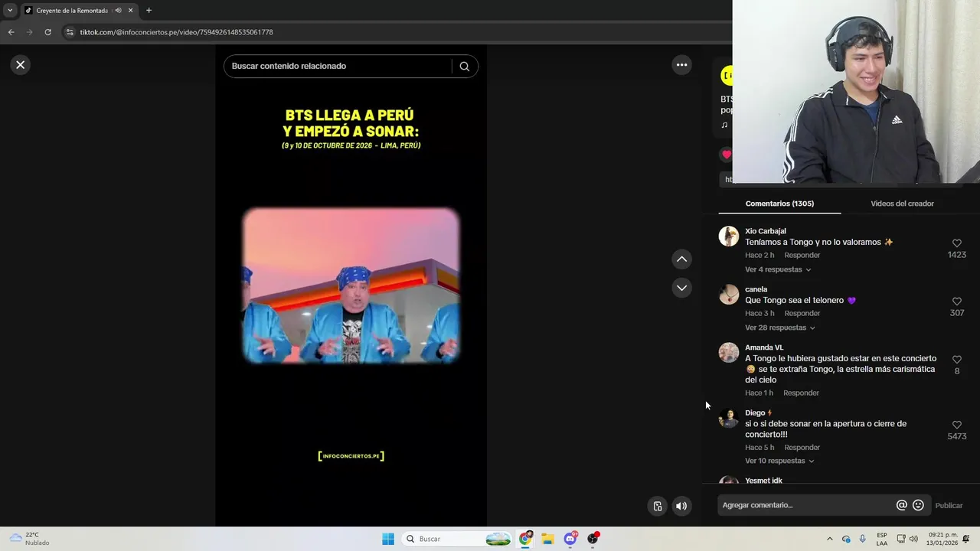This screenshot has height=551, width=980.
Task: Close the 'Creyente de la Remontada' tab
Action: [x=130, y=11]
